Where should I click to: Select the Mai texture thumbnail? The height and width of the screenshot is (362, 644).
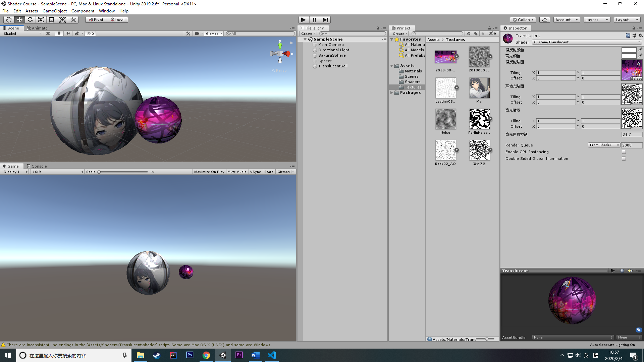[x=479, y=88]
